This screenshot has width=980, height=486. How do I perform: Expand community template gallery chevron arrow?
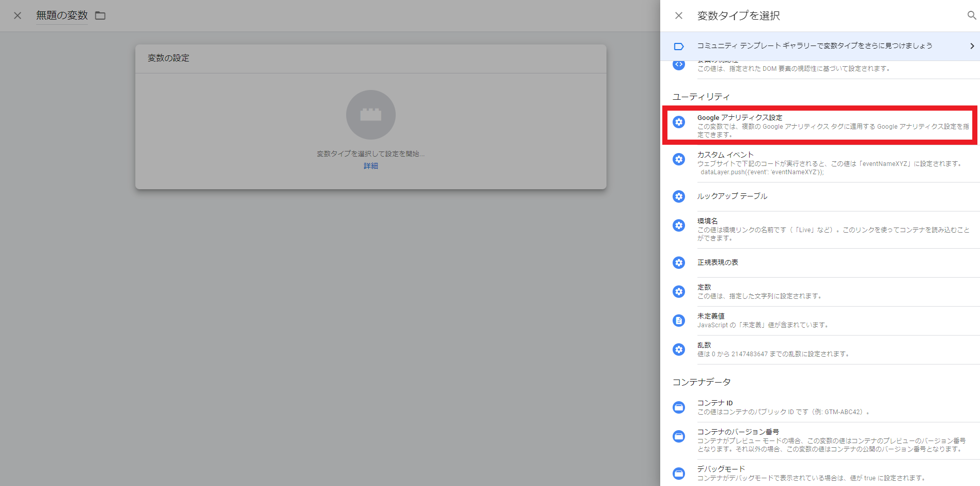pyautogui.click(x=972, y=46)
